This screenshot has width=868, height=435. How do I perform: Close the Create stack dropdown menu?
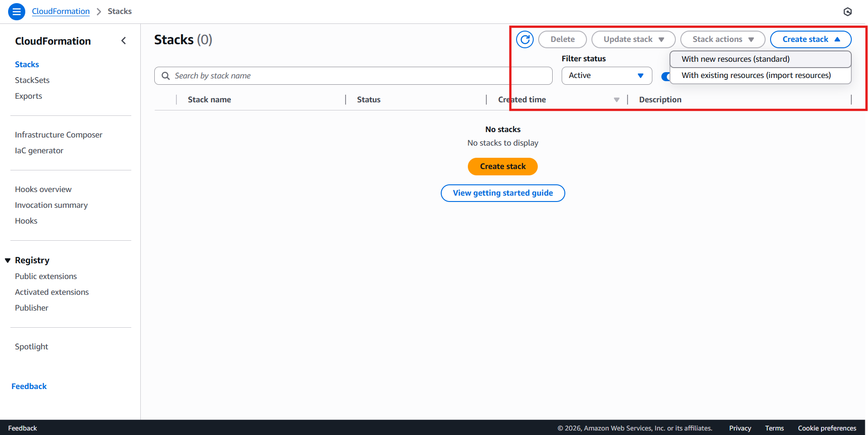point(811,40)
